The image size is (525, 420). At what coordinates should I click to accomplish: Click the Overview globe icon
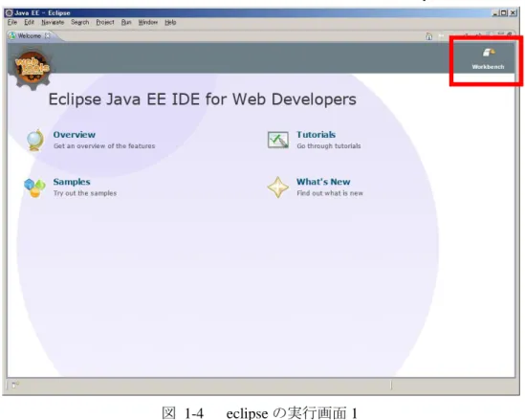tap(35, 140)
